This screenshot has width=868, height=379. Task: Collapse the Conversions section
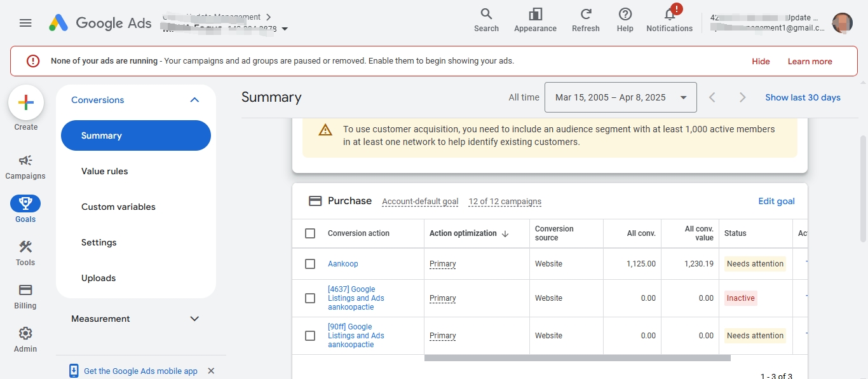tap(194, 100)
